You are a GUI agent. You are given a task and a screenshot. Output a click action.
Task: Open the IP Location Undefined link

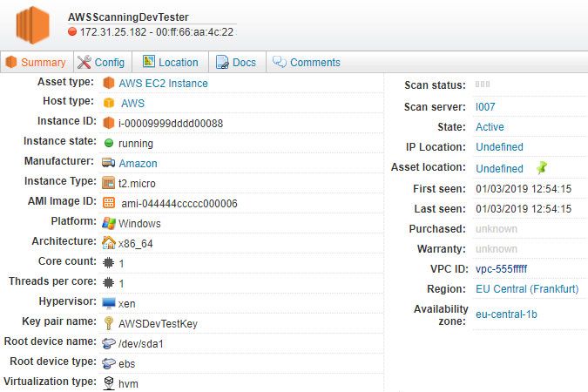click(499, 147)
